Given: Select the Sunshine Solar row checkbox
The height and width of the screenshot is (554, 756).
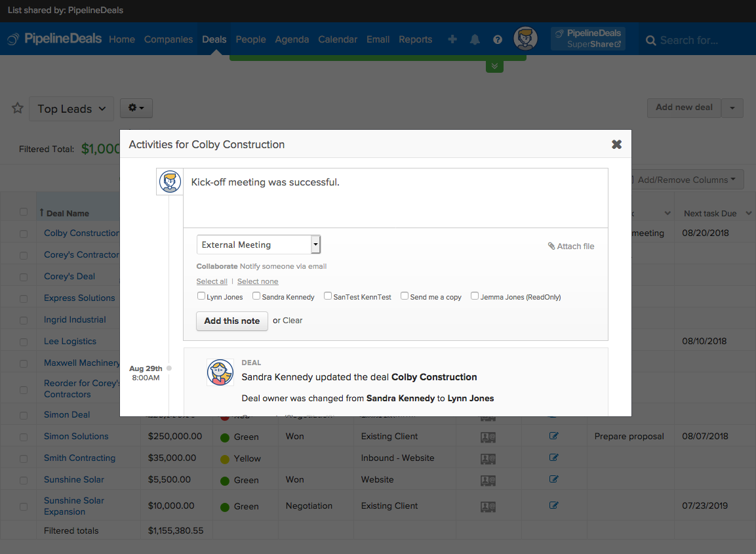Looking at the screenshot, I should 24,481.
